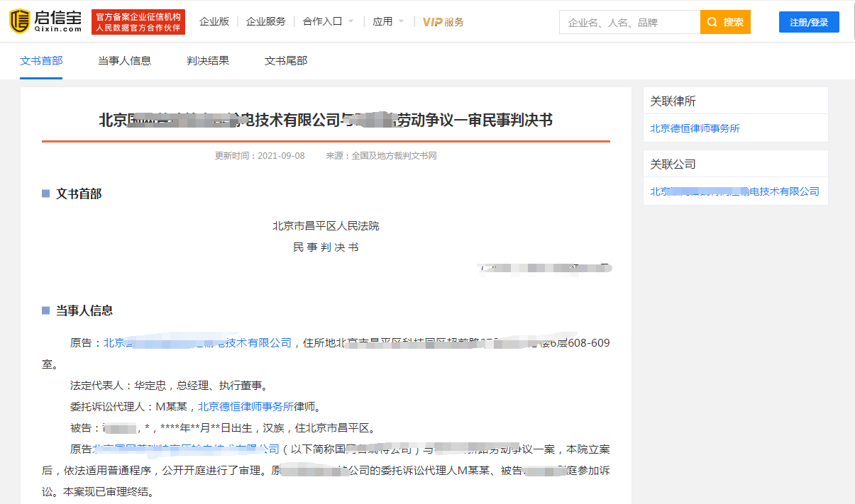This screenshot has width=855, height=504.
Task: Click the 关联律所 panel heading
Action: click(x=673, y=101)
